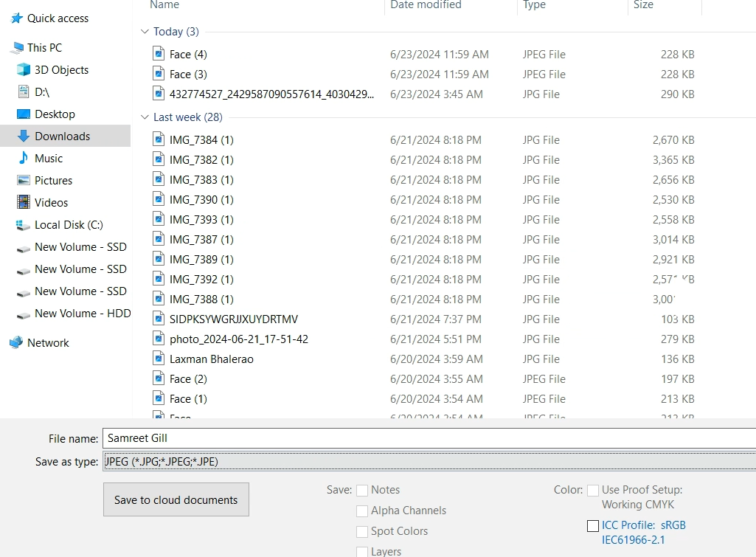Enable the ICC Profile sRGB checkbox
Image resolution: width=756 pixels, height=557 pixels.
click(593, 526)
